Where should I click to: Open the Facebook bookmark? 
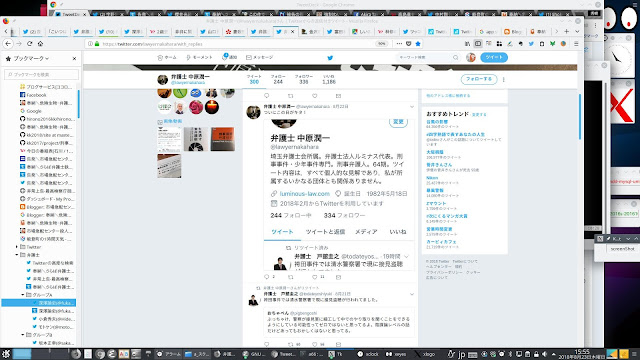point(36,95)
